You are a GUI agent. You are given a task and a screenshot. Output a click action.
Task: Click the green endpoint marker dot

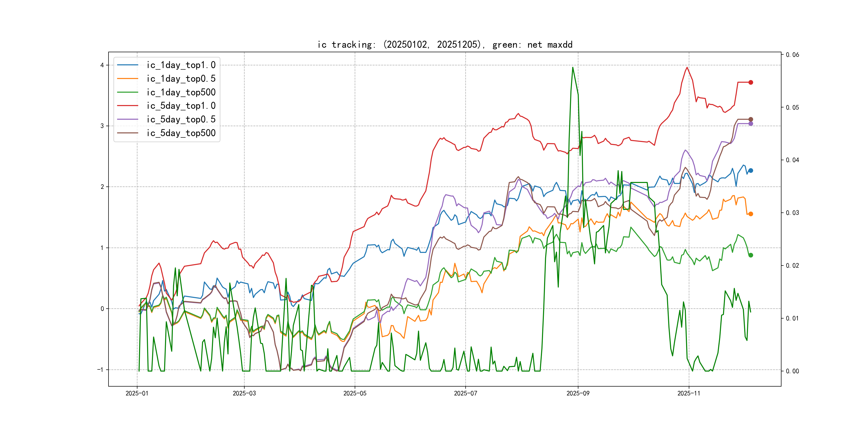[750, 255]
